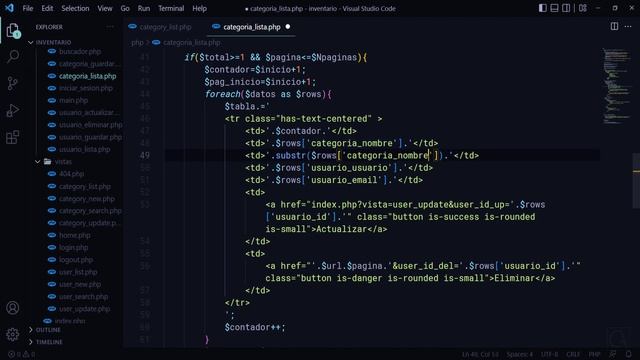Expand the OUTLINE section
The height and width of the screenshot is (360, 640).
[48, 330]
